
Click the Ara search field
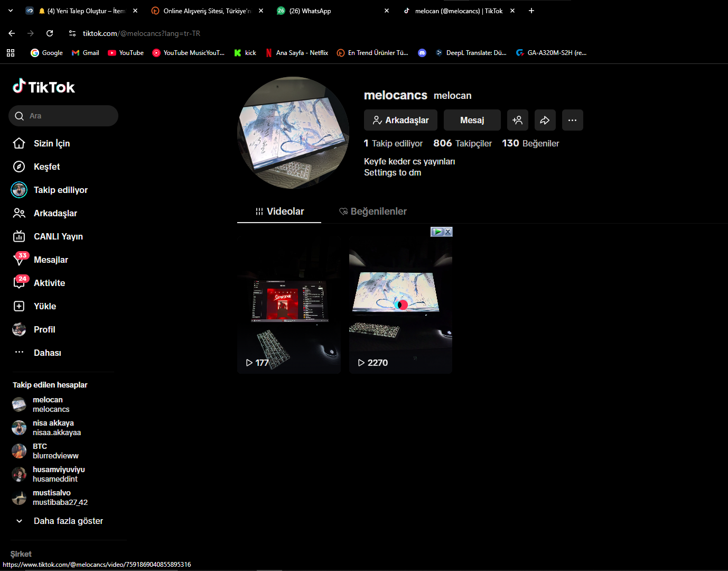point(63,116)
